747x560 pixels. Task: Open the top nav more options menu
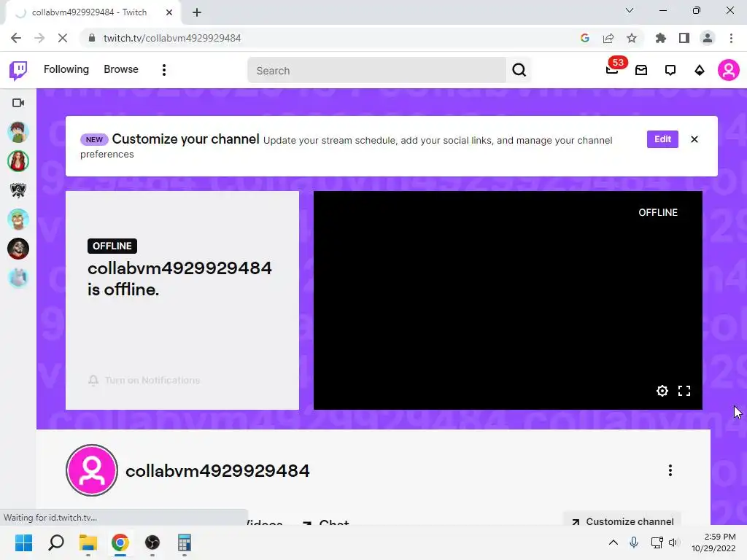[164, 70]
